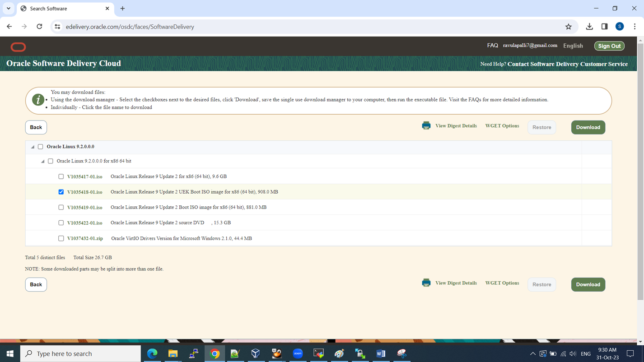The image size is (644, 362).
Task: Click Windows taskbar search box
Action: click(x=80, y=353)
